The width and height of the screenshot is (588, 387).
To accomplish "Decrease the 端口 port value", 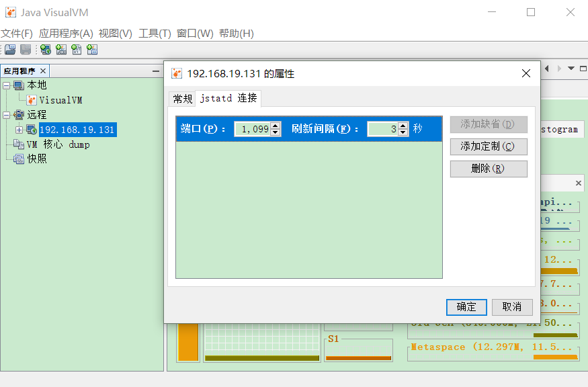I will 276,132.
